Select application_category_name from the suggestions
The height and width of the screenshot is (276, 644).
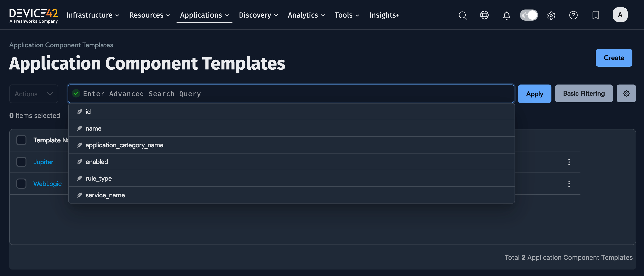tap(124, 145)
